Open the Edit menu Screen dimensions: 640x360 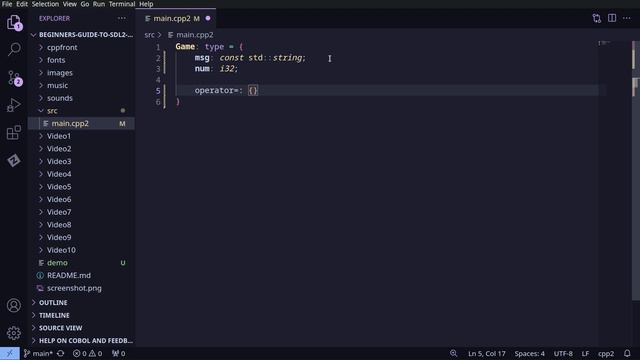coord(22,4)
